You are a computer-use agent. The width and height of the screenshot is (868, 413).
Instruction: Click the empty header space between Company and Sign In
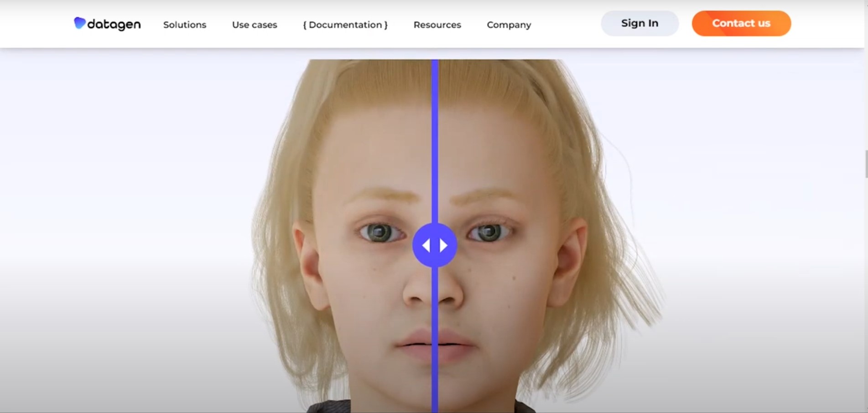click(x=566, y=24)
